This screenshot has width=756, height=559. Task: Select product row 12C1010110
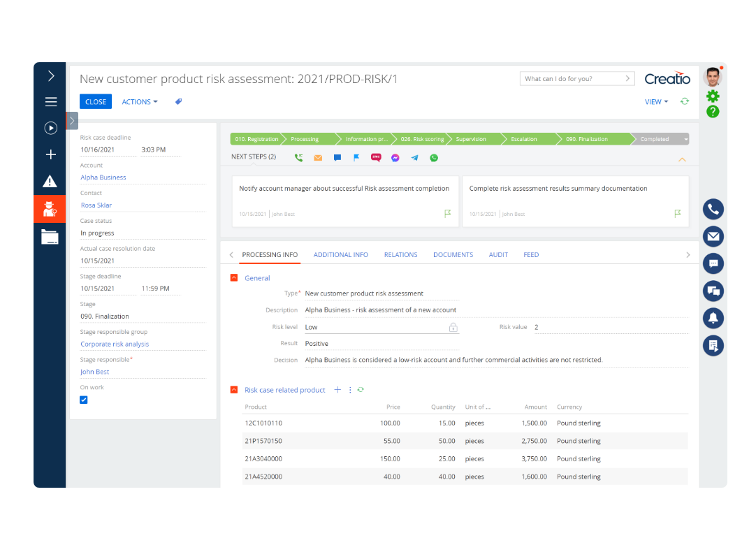pos(465,423)
